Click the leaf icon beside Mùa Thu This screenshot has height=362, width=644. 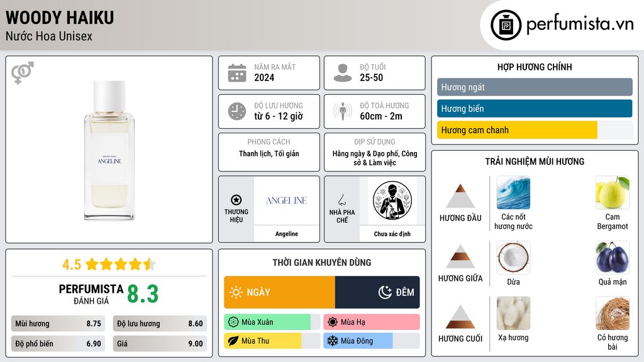tap(233, 341)
